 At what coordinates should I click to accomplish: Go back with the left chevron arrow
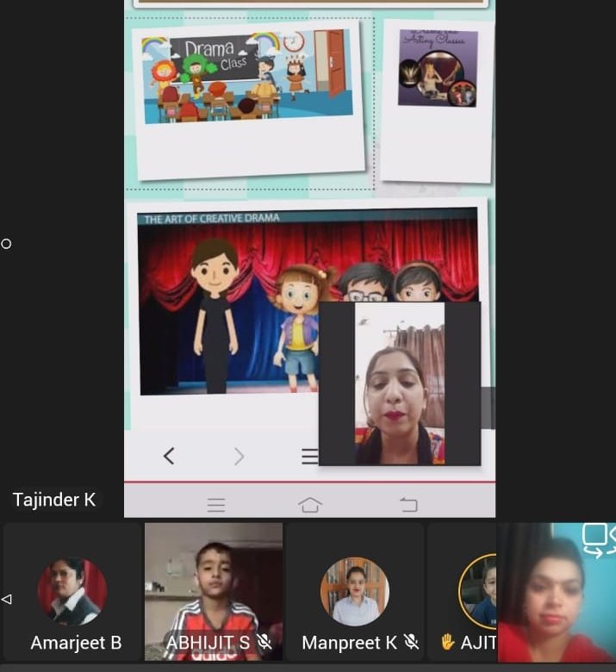(169, 456)
